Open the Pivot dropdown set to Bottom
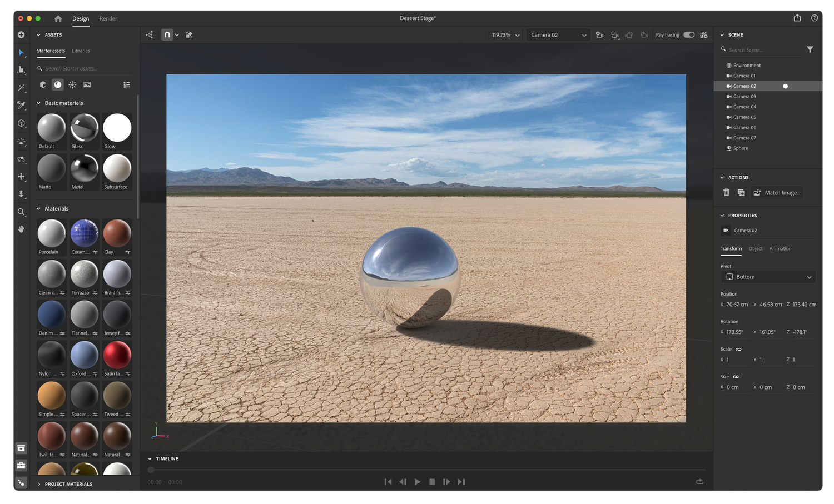This screenshot has width=834, height=504. click(768, 276)
